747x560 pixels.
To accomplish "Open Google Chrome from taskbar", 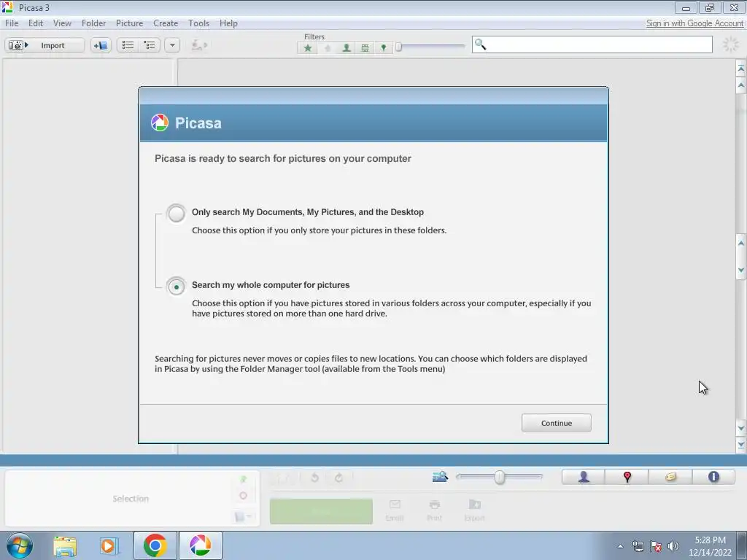I will click(x=155, y=545).
